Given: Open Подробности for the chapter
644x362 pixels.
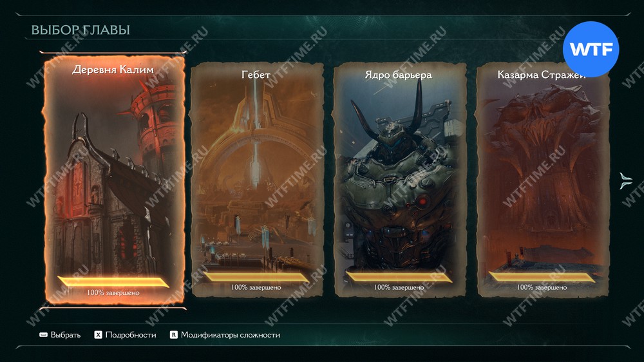Looking at the screenshot, I should pos(131,335).
